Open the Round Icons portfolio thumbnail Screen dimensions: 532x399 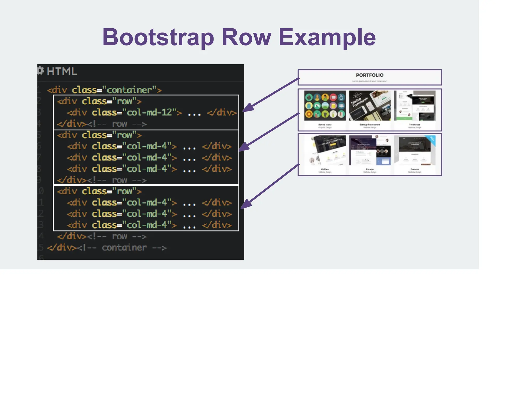(325, 105)
